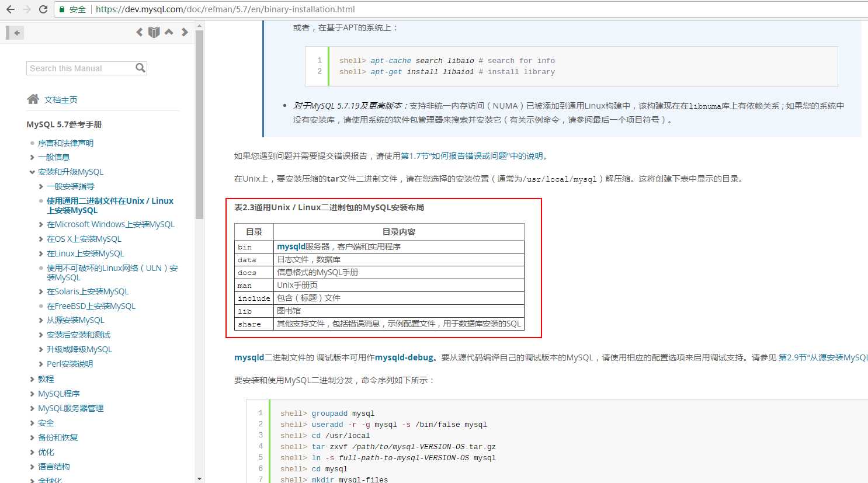Click the share table cell

pos(254,324)
